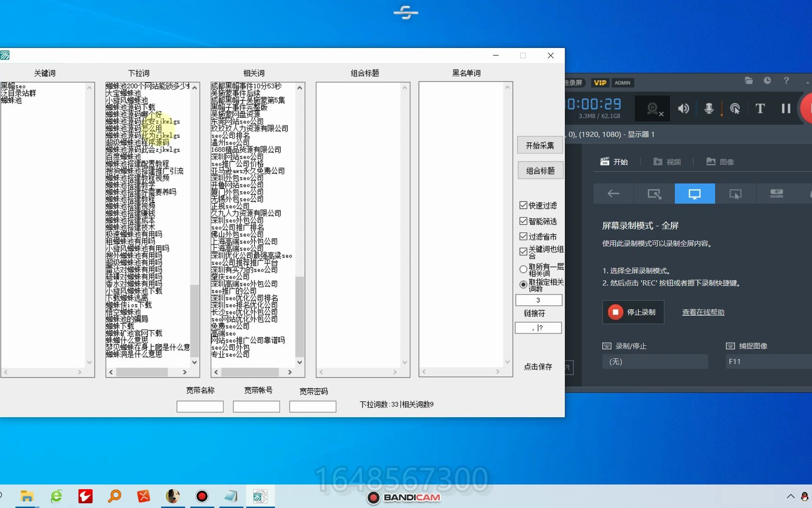Open the 查看在线帮助 link in Bandicam
This screenshot has height=508, width=812.
click(703, 312)
